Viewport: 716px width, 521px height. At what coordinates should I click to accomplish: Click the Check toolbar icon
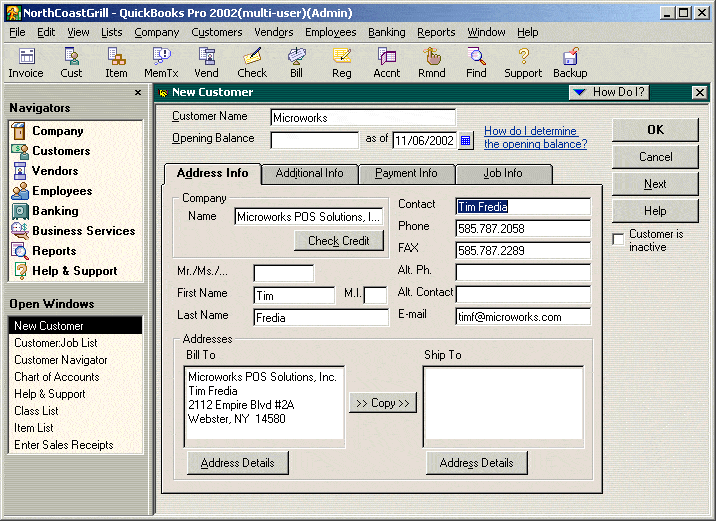[252, 63]
